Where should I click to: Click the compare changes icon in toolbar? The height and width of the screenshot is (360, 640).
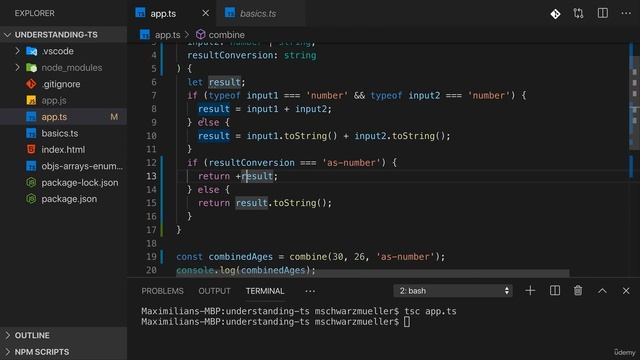pos(578,13)
